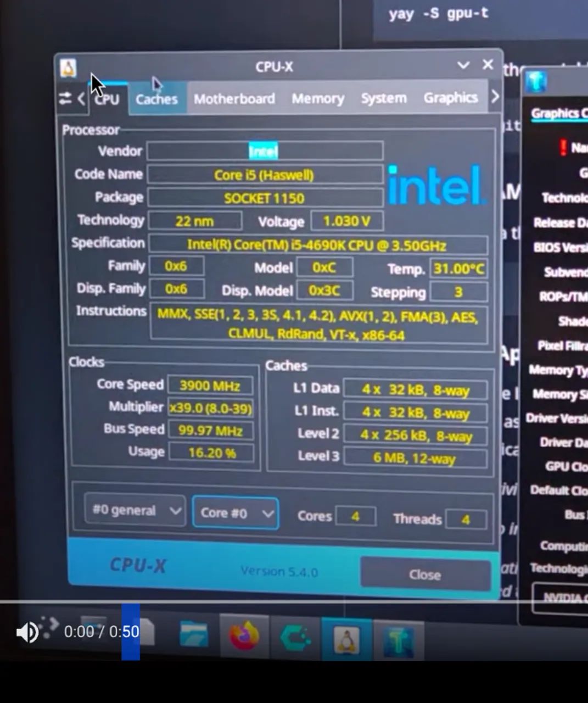588x703 pixels.
Task: Click the Technology value "22 nm"
Action: pos(195,221)
